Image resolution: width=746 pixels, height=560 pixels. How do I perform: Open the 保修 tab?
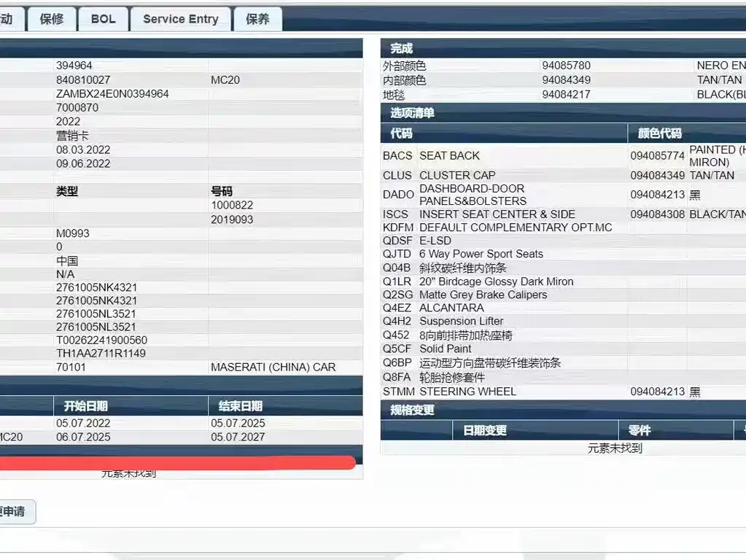(x=51, y=20)
